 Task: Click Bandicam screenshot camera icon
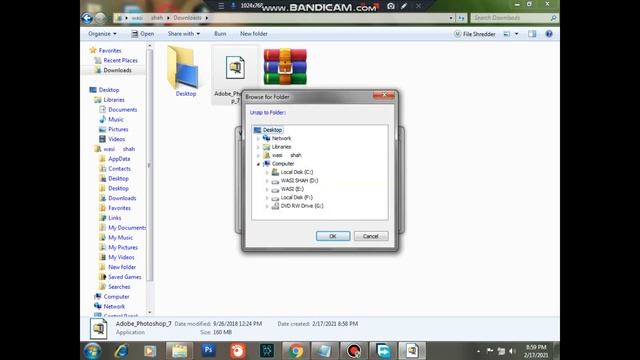tap(391, 6)
